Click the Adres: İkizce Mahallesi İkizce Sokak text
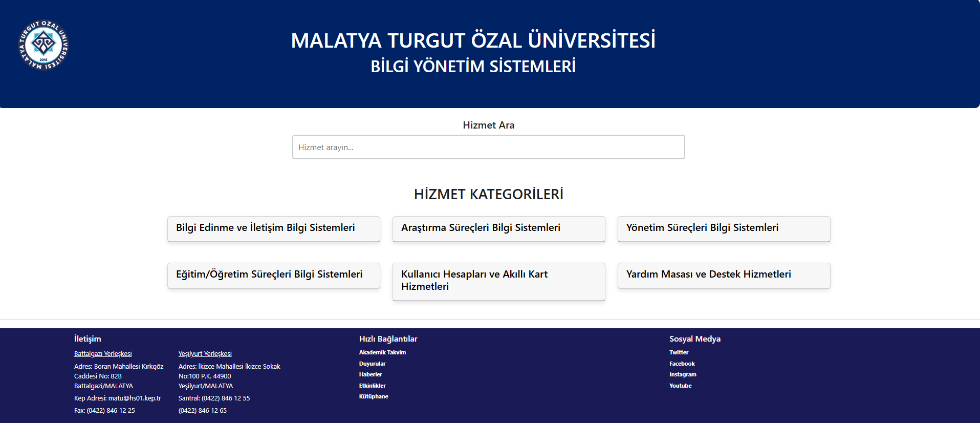This screenshot has height=423, width=980. click(229, 367)
